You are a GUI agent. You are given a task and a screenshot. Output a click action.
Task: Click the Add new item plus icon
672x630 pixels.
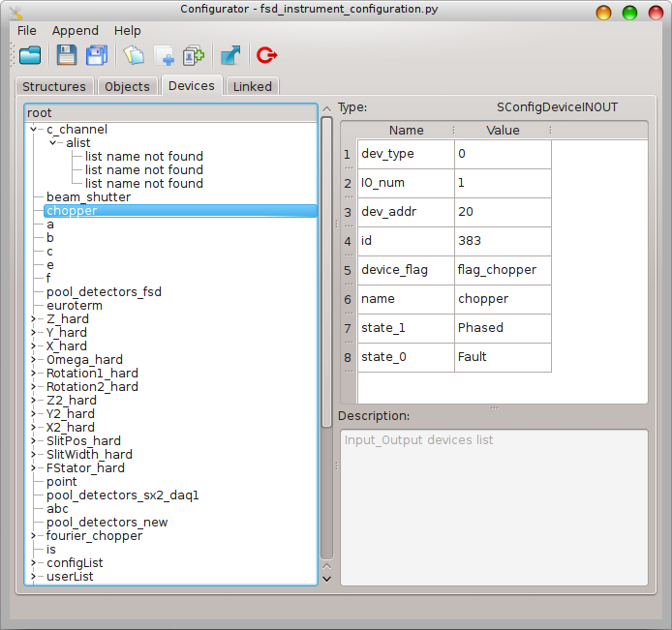[x=163, y=55]
